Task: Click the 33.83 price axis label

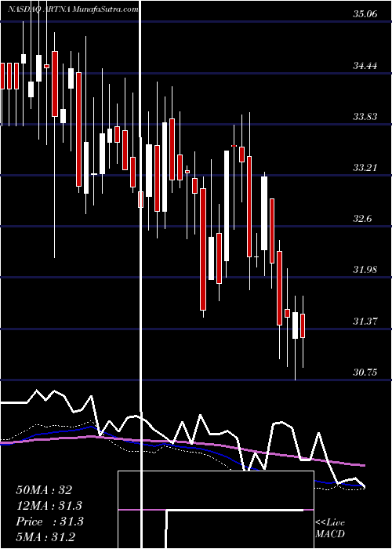Action: 365,116
